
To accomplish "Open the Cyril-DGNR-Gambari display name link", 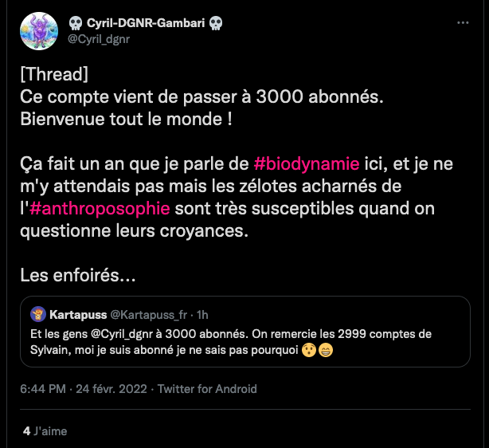I will coord(145,22).
